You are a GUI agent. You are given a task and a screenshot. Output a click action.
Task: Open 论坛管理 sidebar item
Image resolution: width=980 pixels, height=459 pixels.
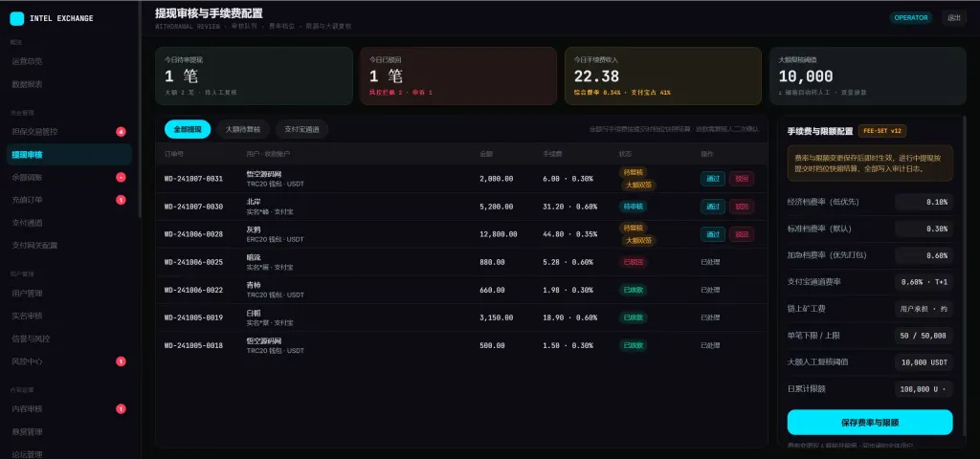point(69,454)
